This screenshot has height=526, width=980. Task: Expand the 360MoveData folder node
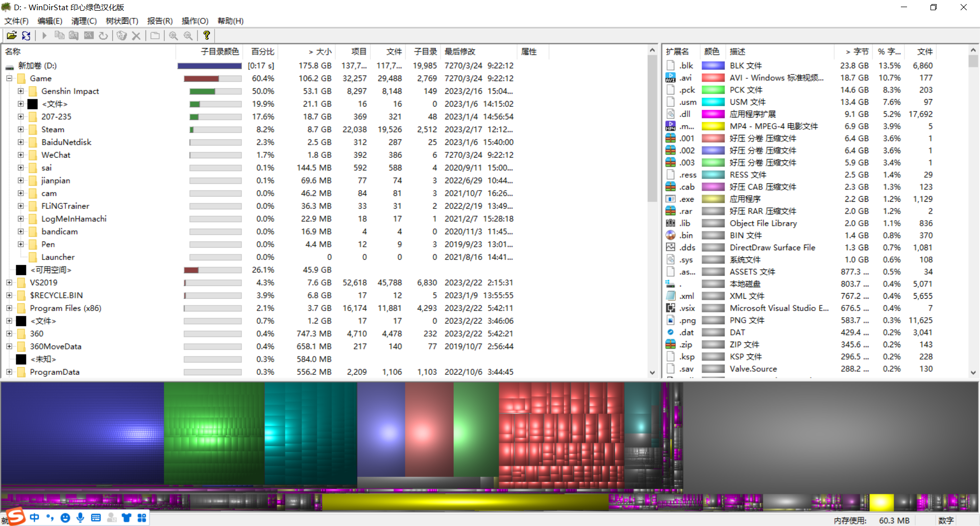pos(9,346)
